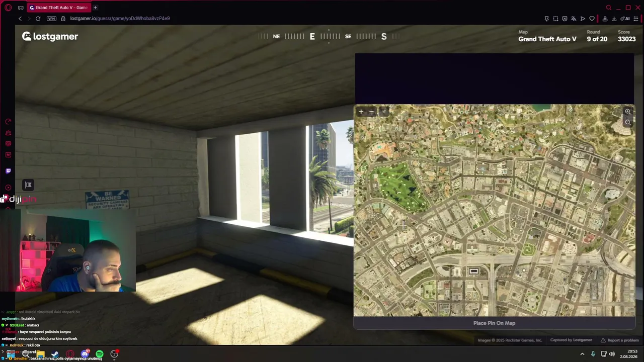Screen dimensions: 644x362
Task: Open the browser downloads icon
Action: click(614, 19)
